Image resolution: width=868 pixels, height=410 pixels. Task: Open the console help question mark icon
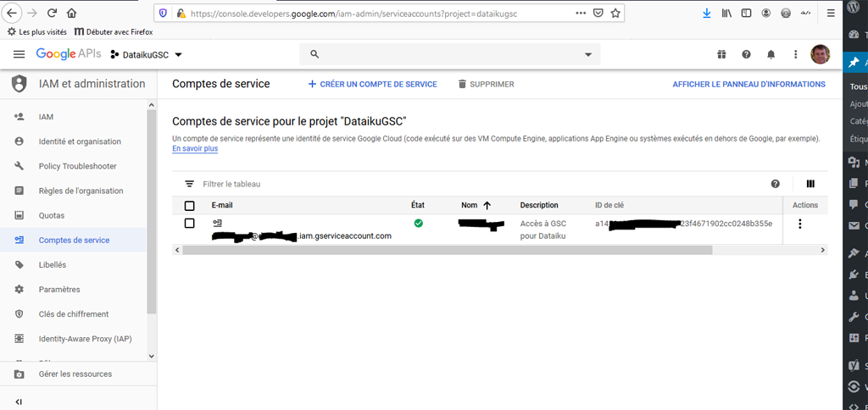746,54
